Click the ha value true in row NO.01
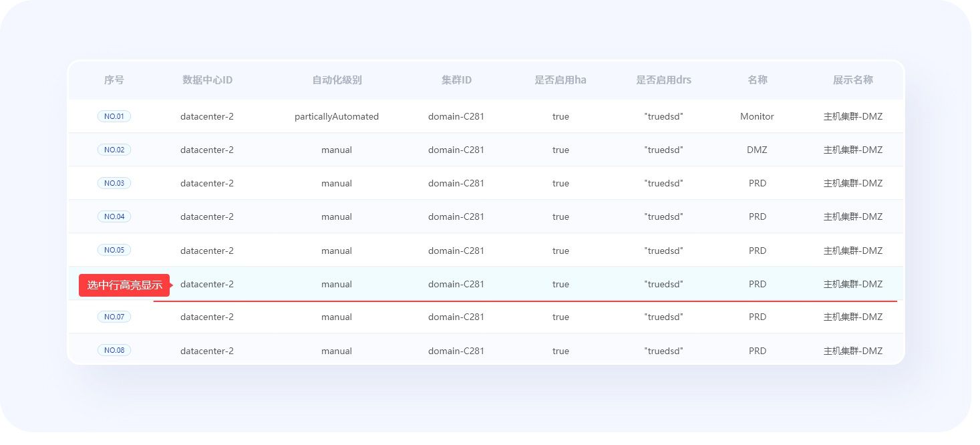 pyautogui.click(x=560, y=116)
